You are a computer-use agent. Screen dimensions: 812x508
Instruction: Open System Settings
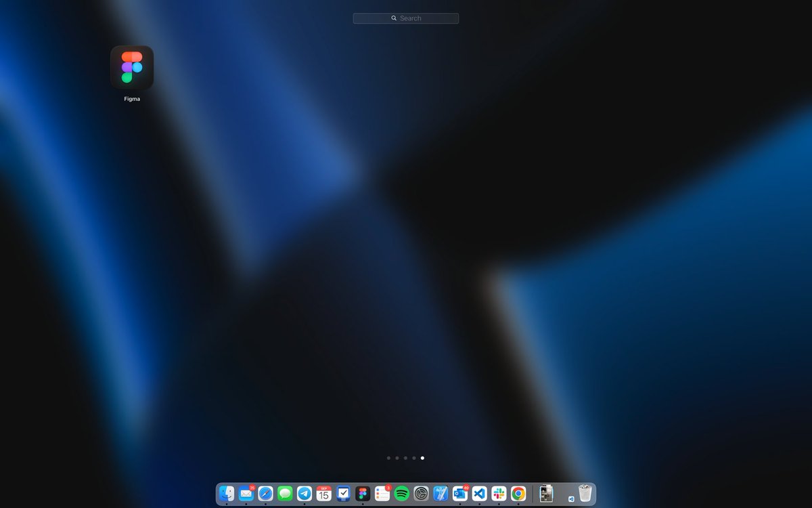click(x=422, y=493)
